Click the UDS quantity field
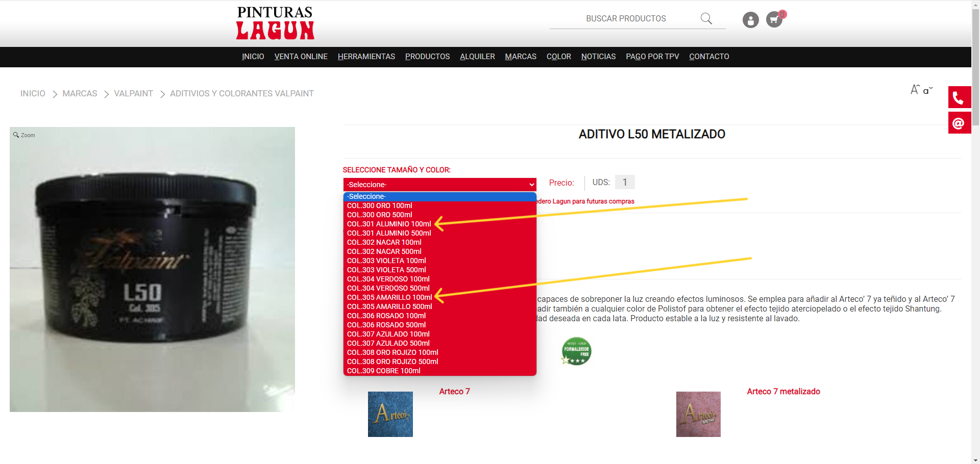 click(x=624, y=183)
